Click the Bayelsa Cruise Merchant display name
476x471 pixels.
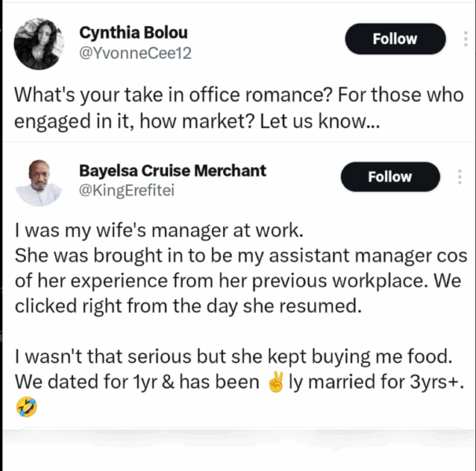pyautogui.click(x=173, y=170)
